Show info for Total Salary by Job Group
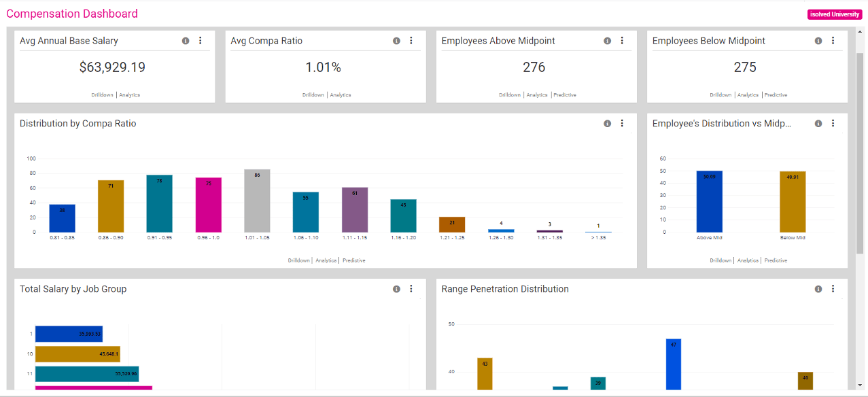This screenshot has width=868, height=397. (x=396, y=289)
